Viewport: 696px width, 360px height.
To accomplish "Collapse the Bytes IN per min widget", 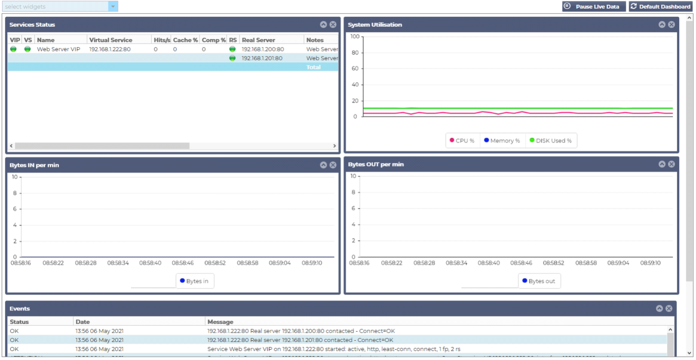I will click(x=323, y=165).
